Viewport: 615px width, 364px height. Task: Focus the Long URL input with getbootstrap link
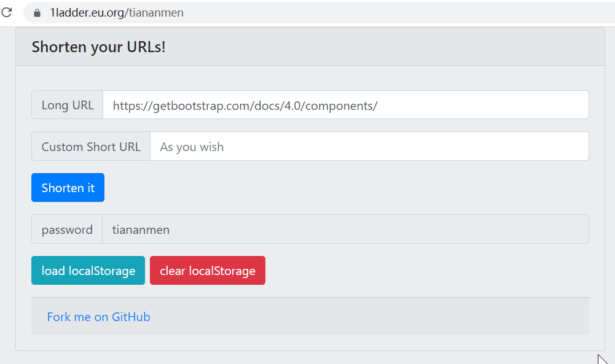click(344, 105)
